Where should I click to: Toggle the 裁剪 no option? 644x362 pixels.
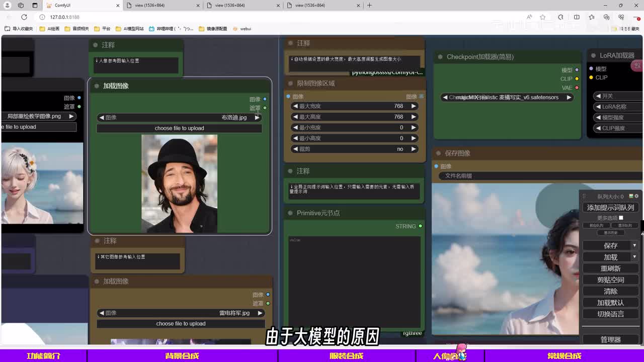pos(354,149)
